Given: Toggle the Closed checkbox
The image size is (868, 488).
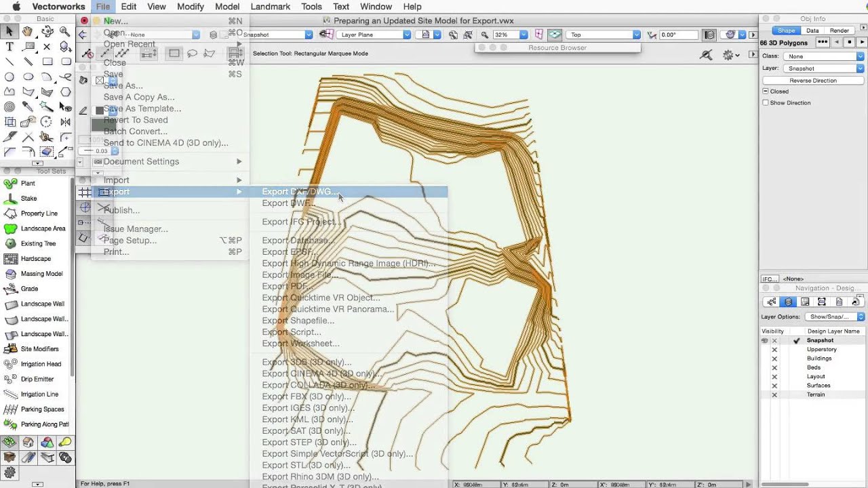Looking at the screenshot, I should coord(766,91).
